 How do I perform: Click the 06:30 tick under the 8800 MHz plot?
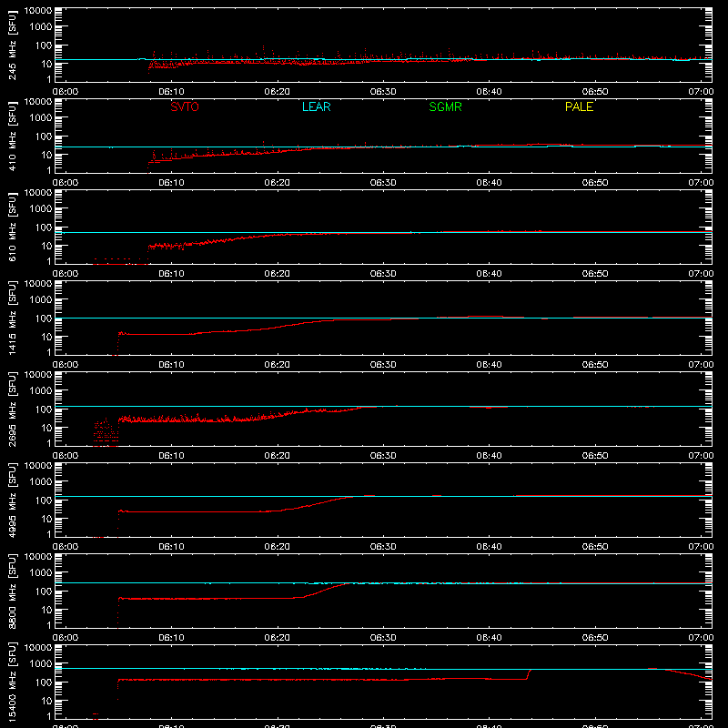pos(383,638)
